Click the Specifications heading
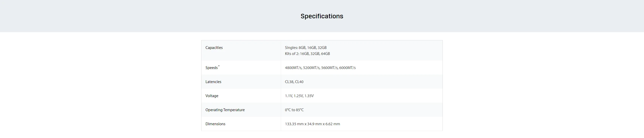644x138 pixels. pyautogui.click(x=322, y=16)
